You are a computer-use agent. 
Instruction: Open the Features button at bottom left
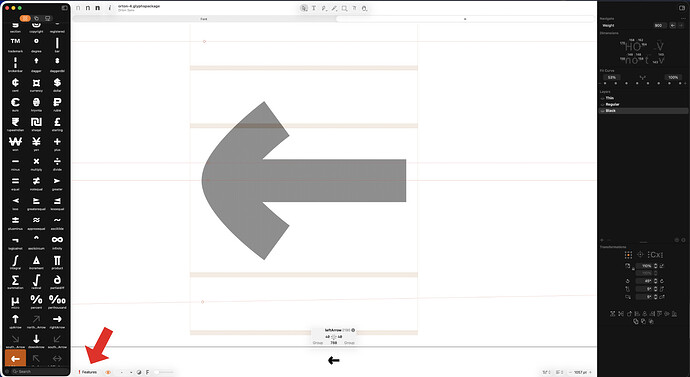88,372
